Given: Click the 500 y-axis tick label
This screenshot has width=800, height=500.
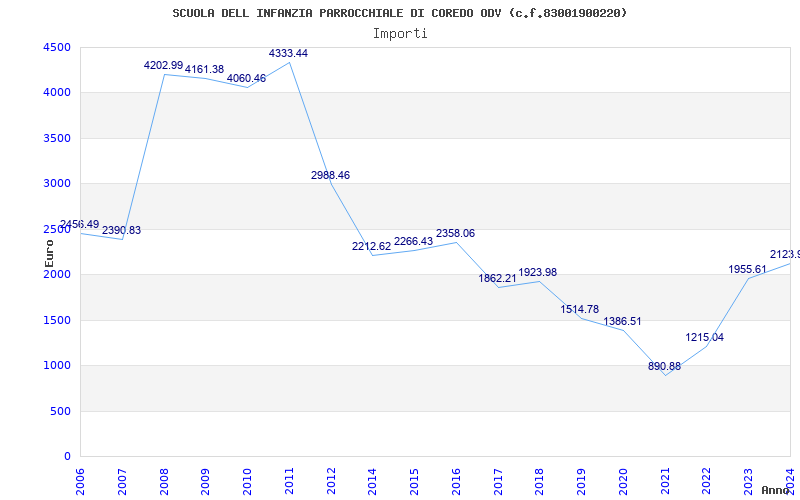Looking at the screenshot, I should pos(61,411).
